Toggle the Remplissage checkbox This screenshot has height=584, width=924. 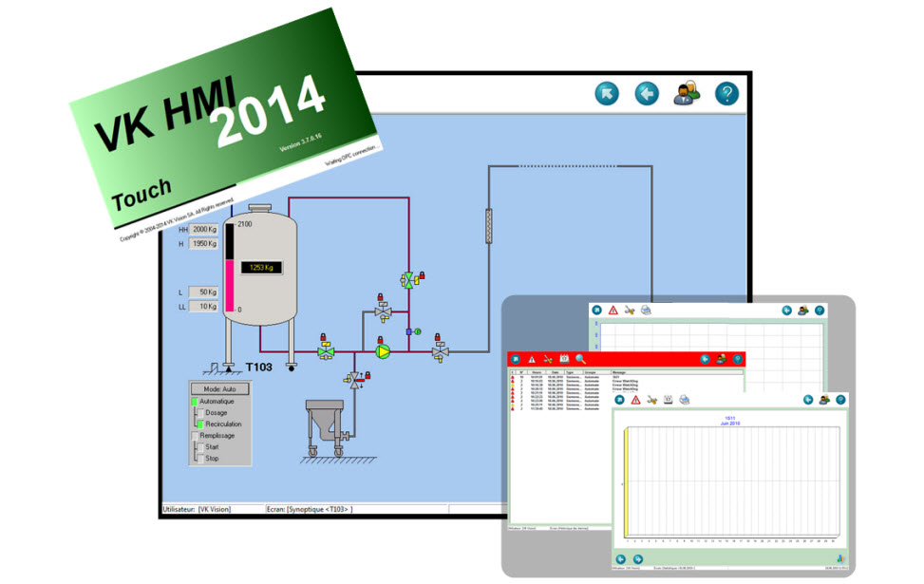click(195, 436)
